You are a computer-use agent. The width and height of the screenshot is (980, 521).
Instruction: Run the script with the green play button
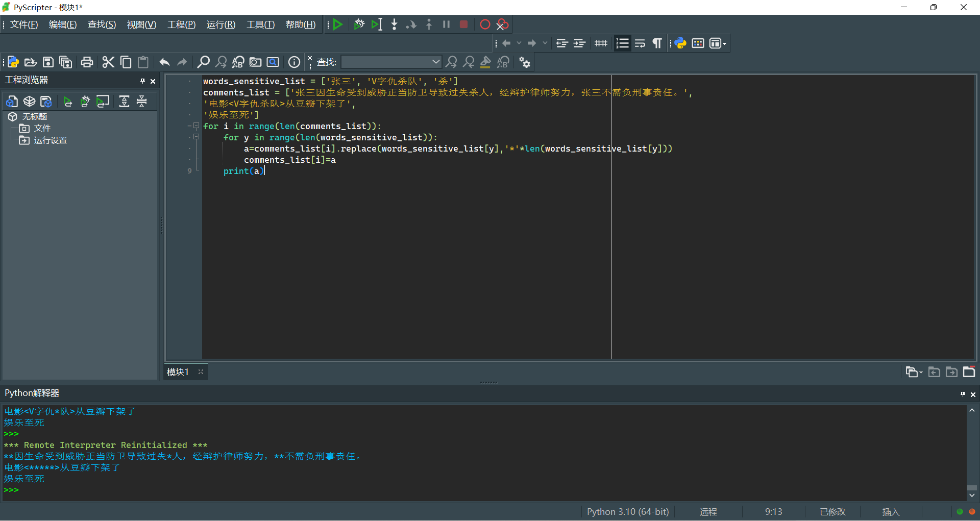tap(337, 24)
